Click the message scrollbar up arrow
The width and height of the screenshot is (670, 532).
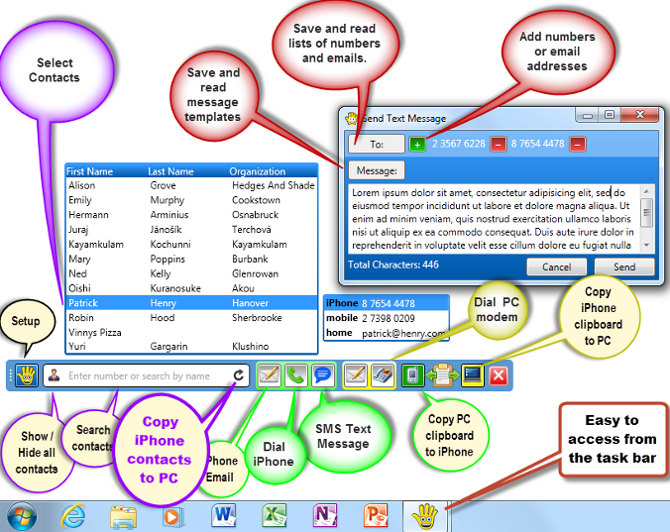[646, 191]
